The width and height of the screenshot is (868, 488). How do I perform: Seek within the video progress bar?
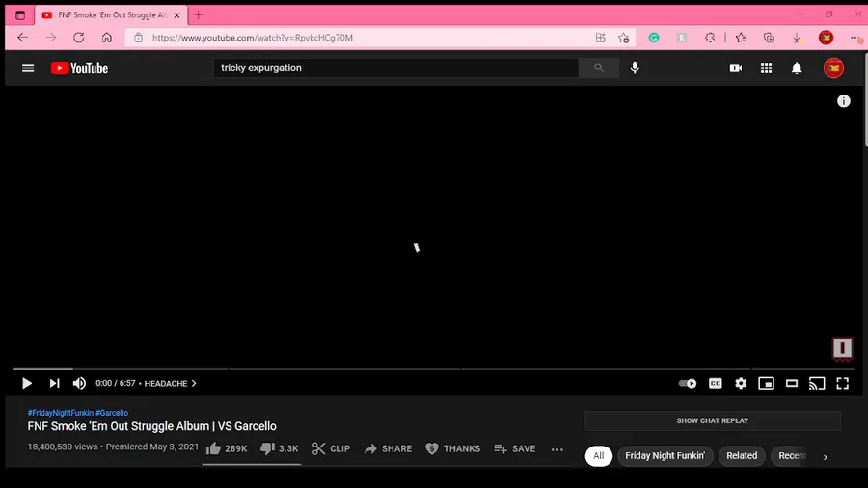(433, 369)
